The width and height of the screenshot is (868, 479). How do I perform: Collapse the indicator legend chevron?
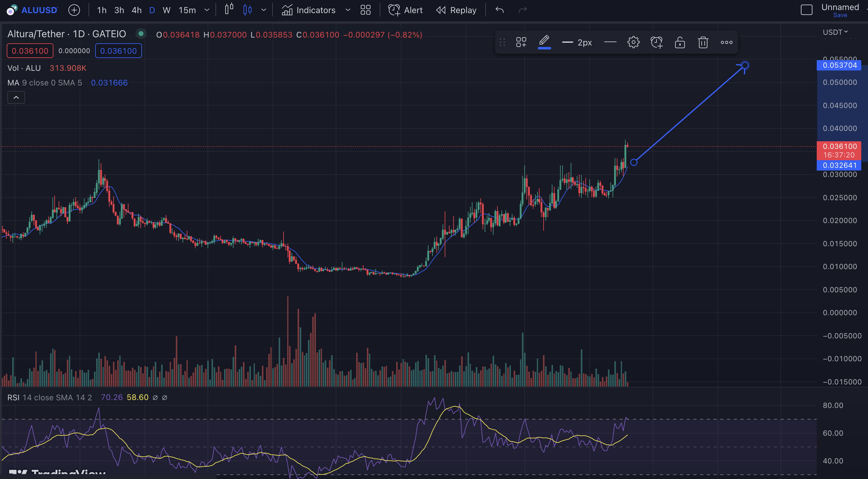[16, 97]
